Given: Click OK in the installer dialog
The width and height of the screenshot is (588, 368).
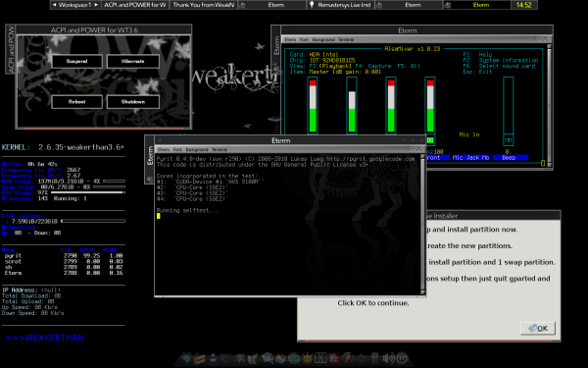Looking at the screenshot, I should (x=538, y=328).
